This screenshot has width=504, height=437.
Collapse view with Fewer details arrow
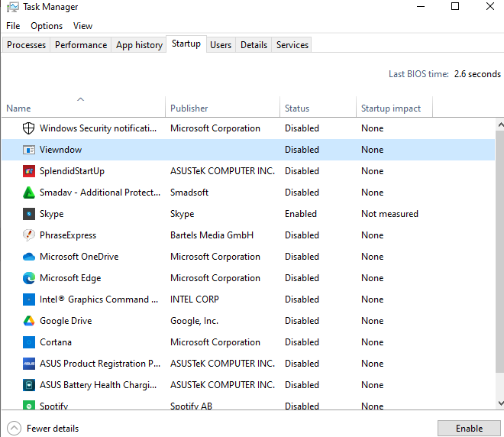pyautogui.click(x=14, y=429)
